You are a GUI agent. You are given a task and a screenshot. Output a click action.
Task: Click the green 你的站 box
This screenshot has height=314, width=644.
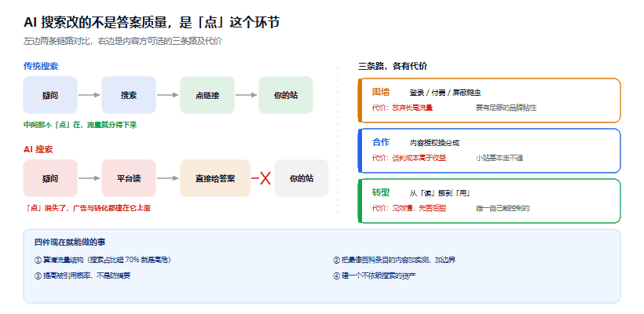(x=285, y=95)
